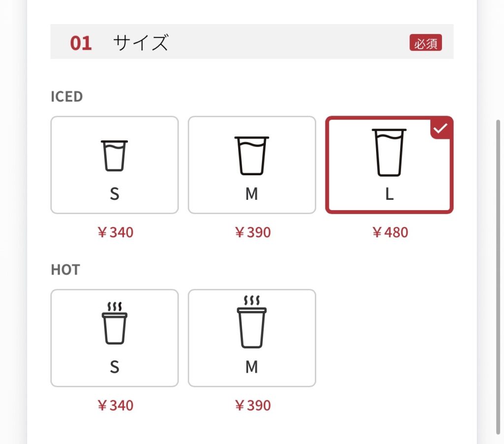Tap the ¥480 price under the L size
This screenshot has height=444, width=504.
pyautogui.click(x=390, y=232)
